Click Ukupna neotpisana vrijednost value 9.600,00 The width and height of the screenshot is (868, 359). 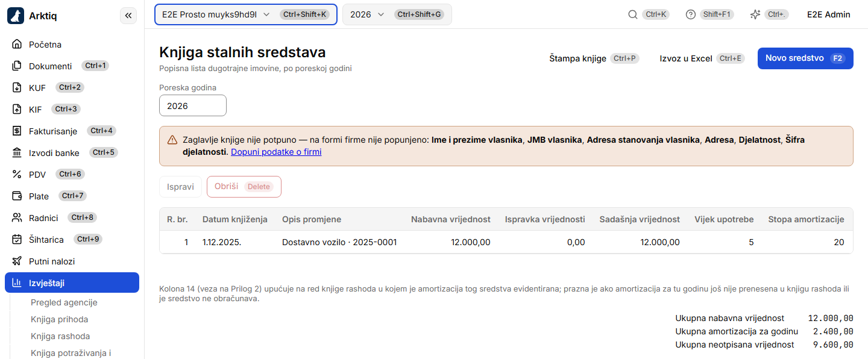point(833,345)
